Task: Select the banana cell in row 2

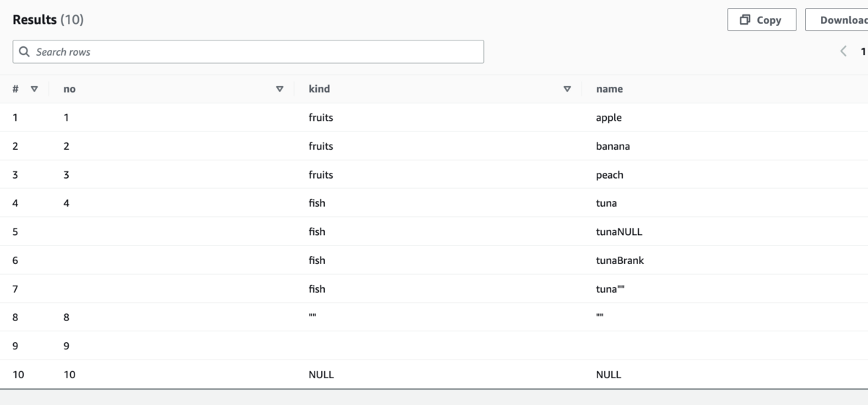Action: pyautogui.click(x=613, y=146)
